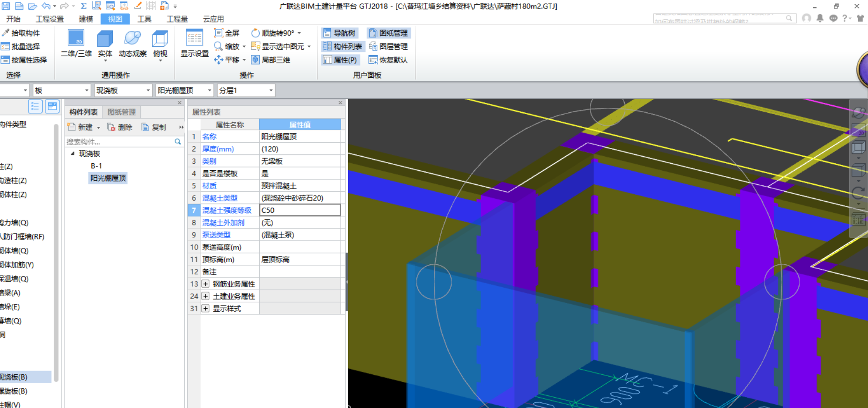Click the list view icon above the component type panel
This screenshot has width=868, height=408.
click(35, 106)
